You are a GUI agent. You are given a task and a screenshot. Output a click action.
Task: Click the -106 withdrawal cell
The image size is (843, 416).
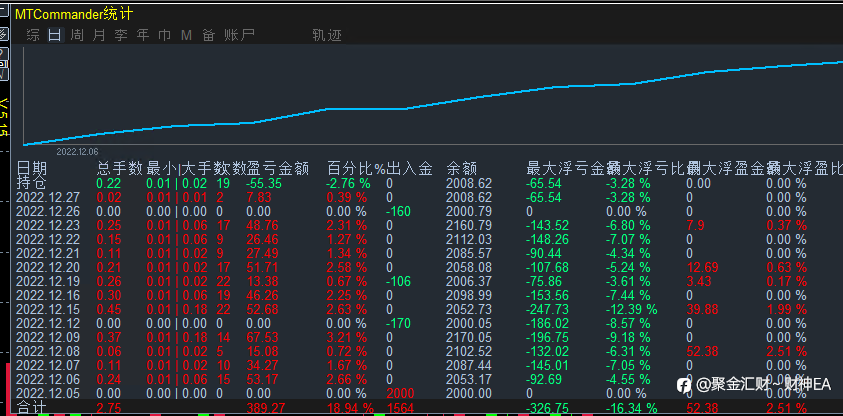tap(398, 281)
